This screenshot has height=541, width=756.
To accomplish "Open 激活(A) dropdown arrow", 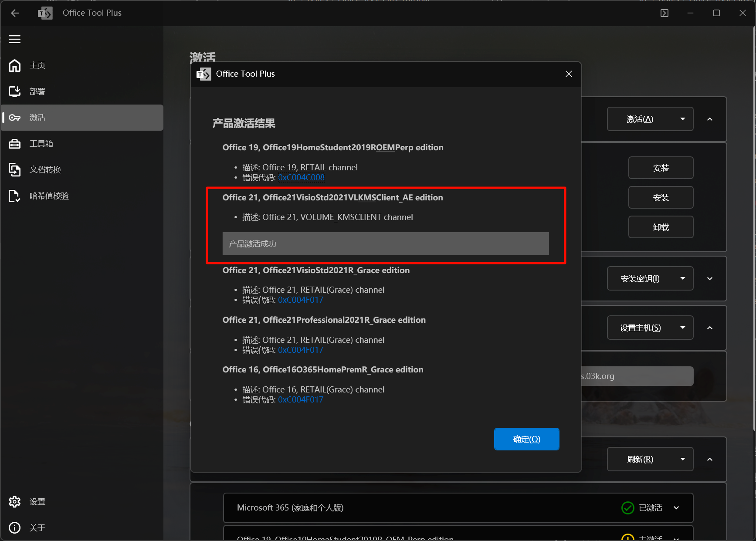I will coord(682,119).
